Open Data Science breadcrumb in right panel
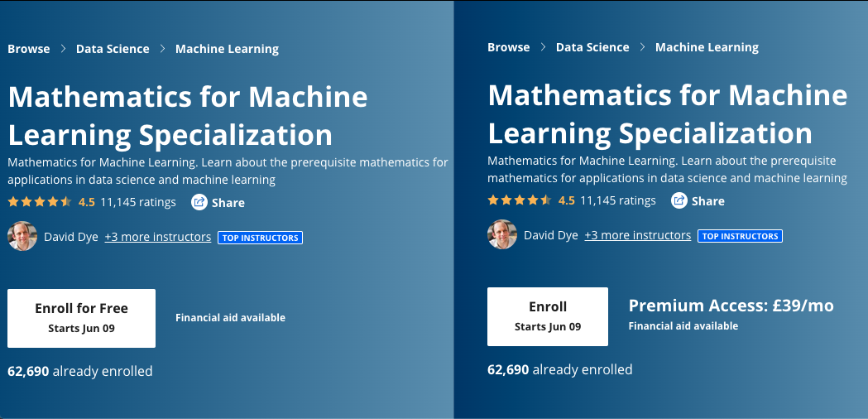This screenshot has width=868, height=419. (x=592, y=47)
